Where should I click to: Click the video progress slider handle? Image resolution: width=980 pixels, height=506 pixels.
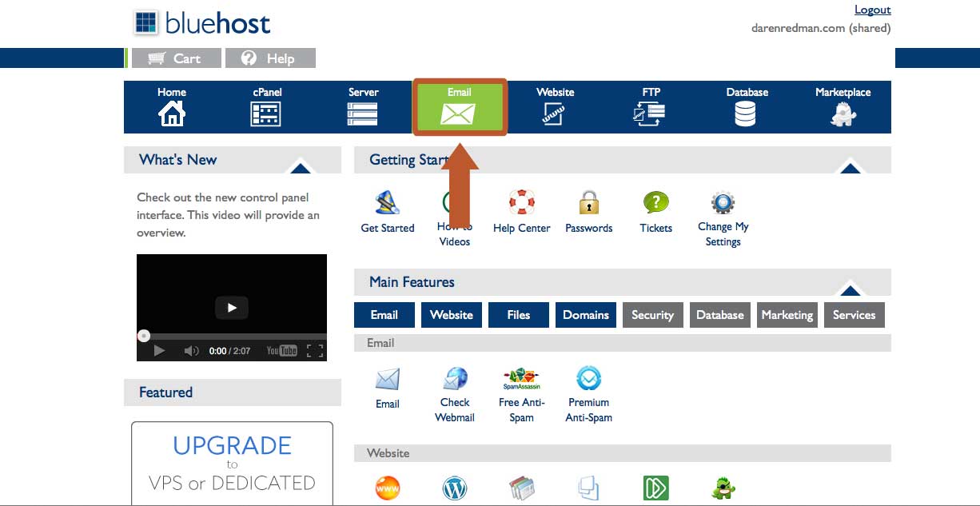(143, 336)
